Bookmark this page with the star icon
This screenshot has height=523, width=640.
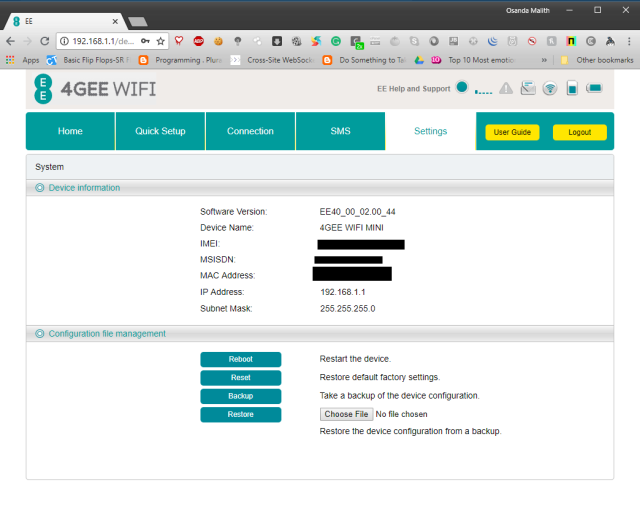160,41
